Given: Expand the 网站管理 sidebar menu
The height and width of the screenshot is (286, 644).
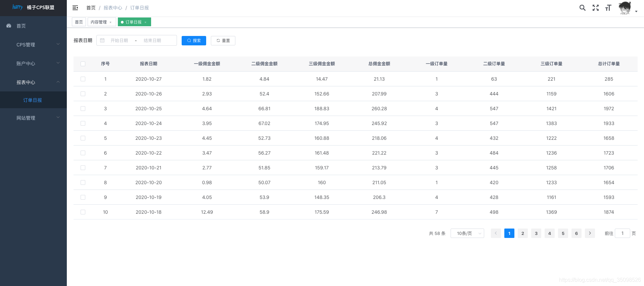Looking at the screenshot, I should 33,118.
